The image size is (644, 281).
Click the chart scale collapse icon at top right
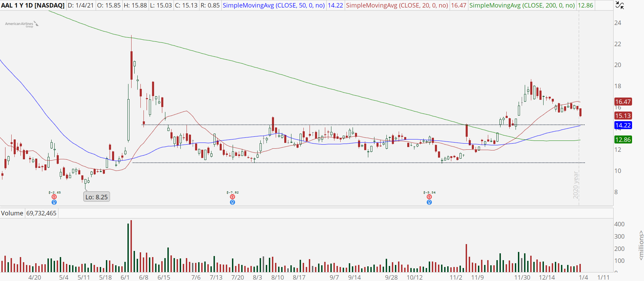pos(619,5)
